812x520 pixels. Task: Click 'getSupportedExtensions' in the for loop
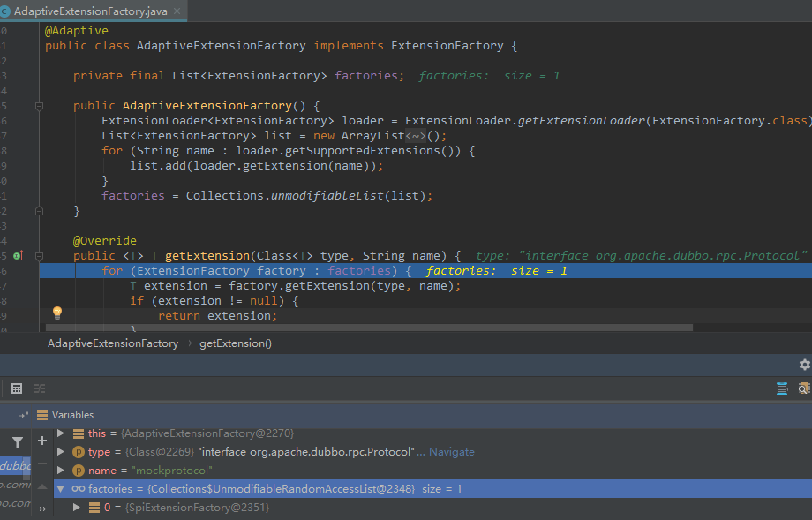click(x=363, y=151)
